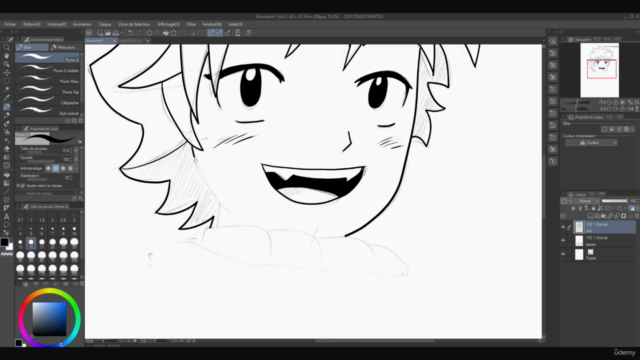Select the Fill bucket tool
Image resolution: width=640 pixels, height=360 pixels.
[7, 174]
